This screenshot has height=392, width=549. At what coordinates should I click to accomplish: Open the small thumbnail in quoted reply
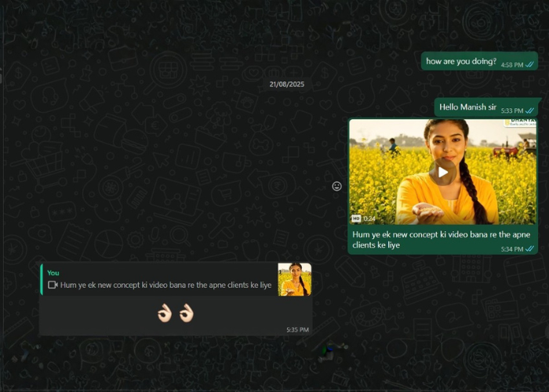coord(294,279)
